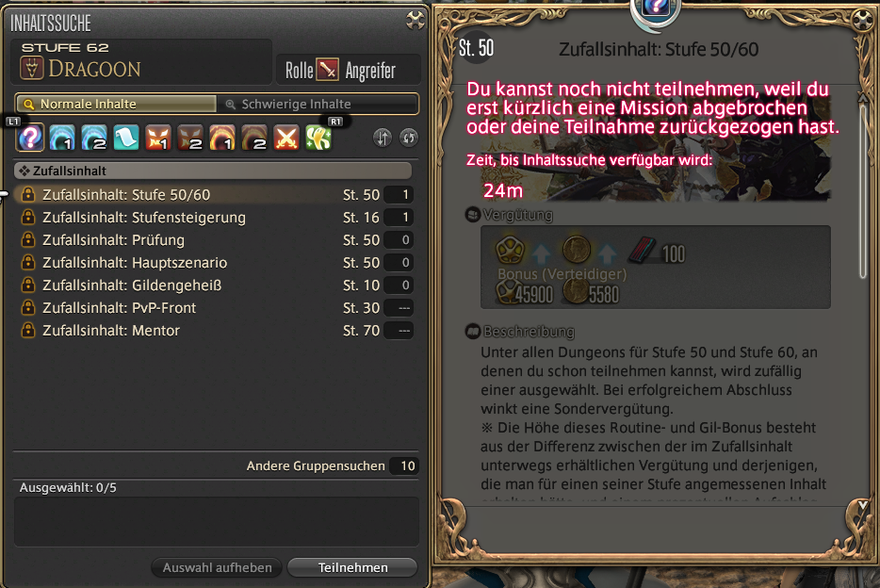This screenshot has width=880, height=588.
Task: Open the Gold Saucer cactuar icon
Action: coord(318,138)
